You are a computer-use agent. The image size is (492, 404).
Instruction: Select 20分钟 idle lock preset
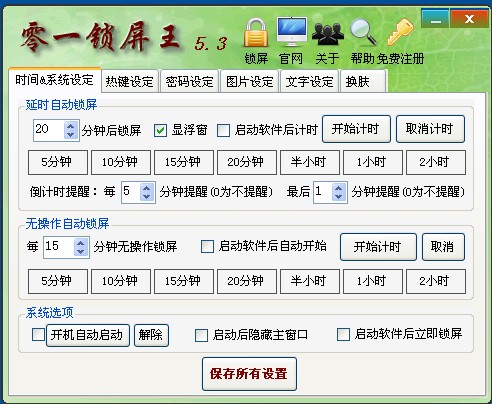pyautogui.click(x=247, y=281)
